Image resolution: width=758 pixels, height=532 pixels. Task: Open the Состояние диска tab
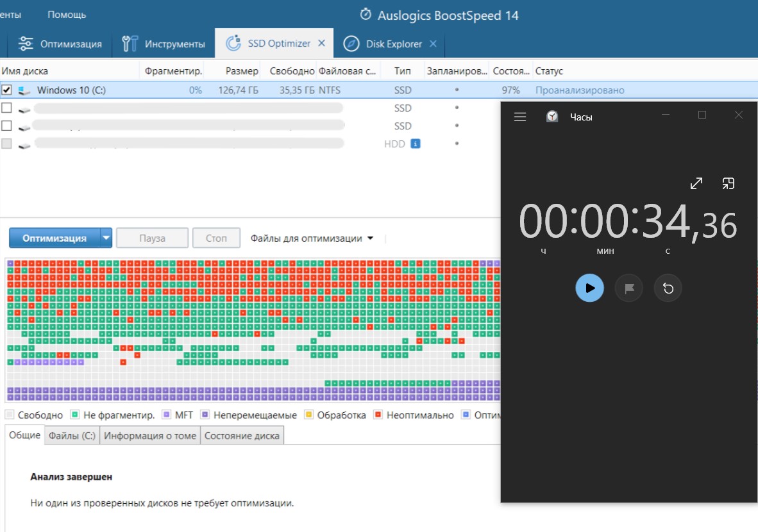[x=242, y=435]
